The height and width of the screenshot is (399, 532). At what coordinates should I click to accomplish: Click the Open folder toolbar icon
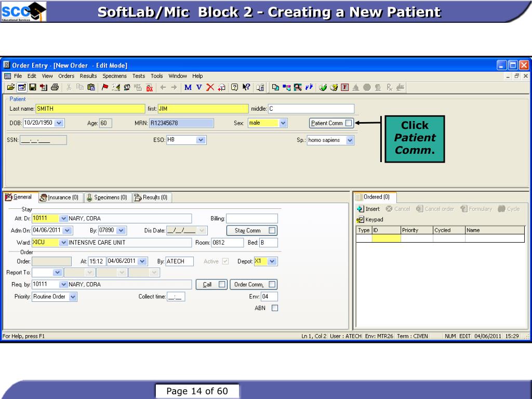coord(10,87)
